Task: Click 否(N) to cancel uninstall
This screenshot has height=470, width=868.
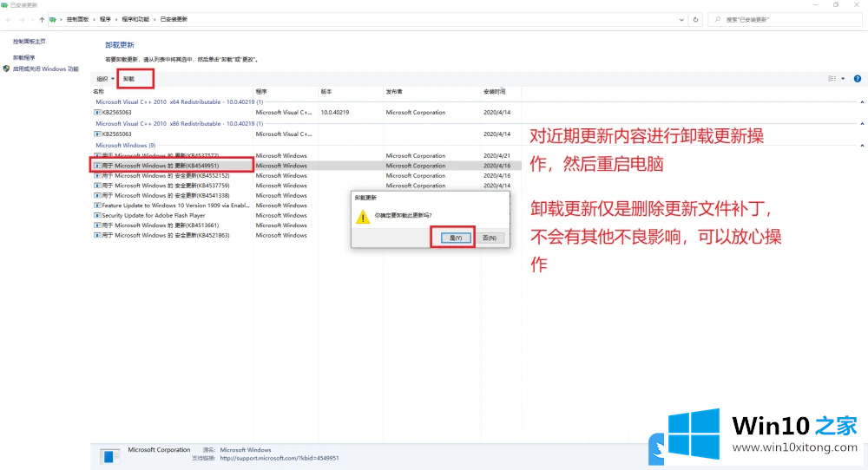Action: click(x=490, y=238)
